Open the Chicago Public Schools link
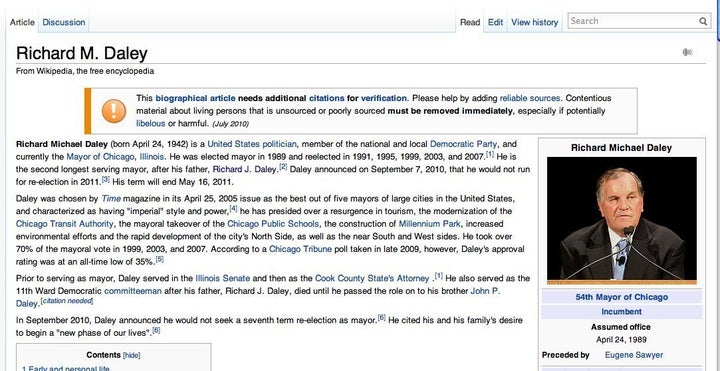The height and width of the screenshot is (371, 720). pyautogui.click(x=273, y=224)
